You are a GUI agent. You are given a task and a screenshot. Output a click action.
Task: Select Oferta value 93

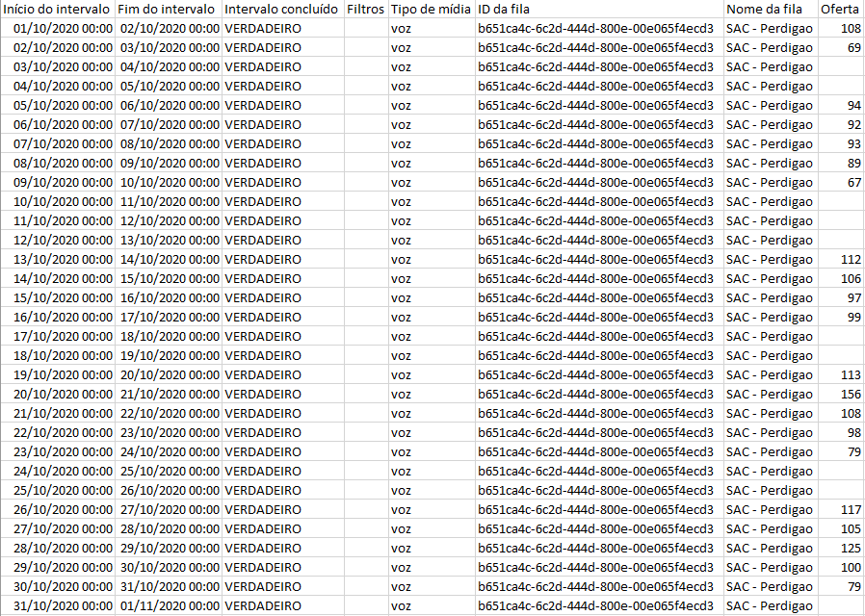[841, 144]
